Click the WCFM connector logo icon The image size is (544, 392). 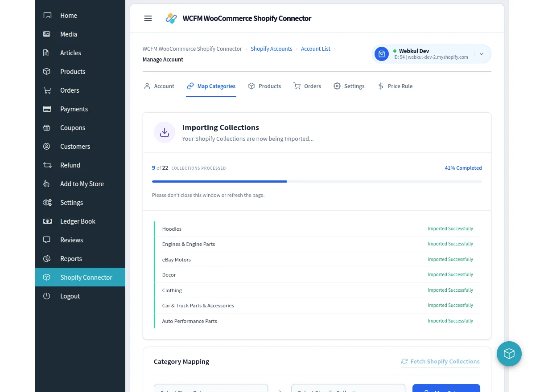point(171,18)
